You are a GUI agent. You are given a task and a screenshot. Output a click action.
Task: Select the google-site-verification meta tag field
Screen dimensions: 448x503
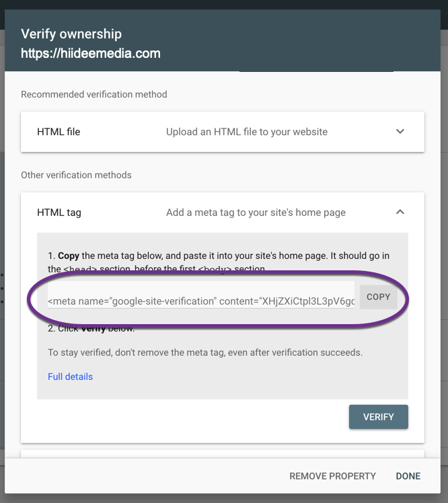pyautogui.click(x=201, y=295)
